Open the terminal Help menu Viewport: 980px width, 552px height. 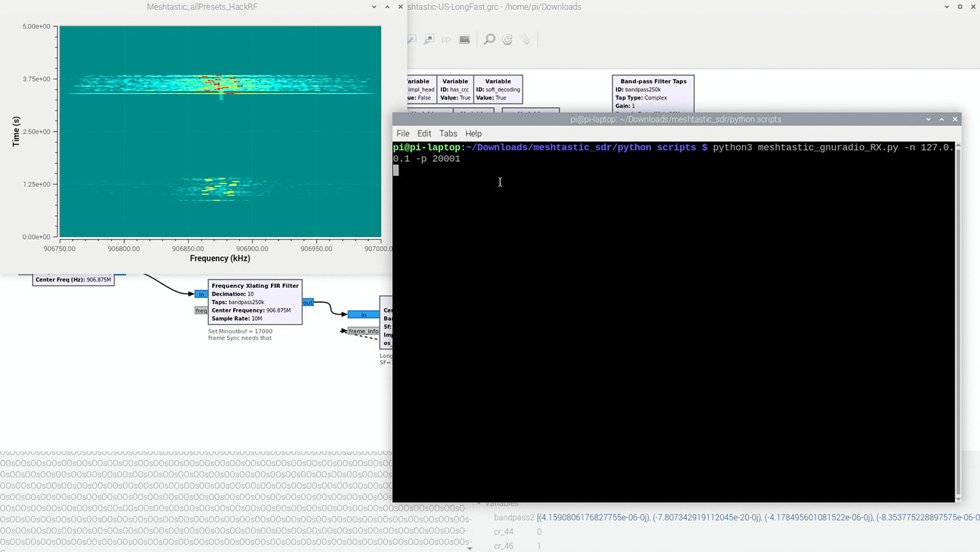473,134
